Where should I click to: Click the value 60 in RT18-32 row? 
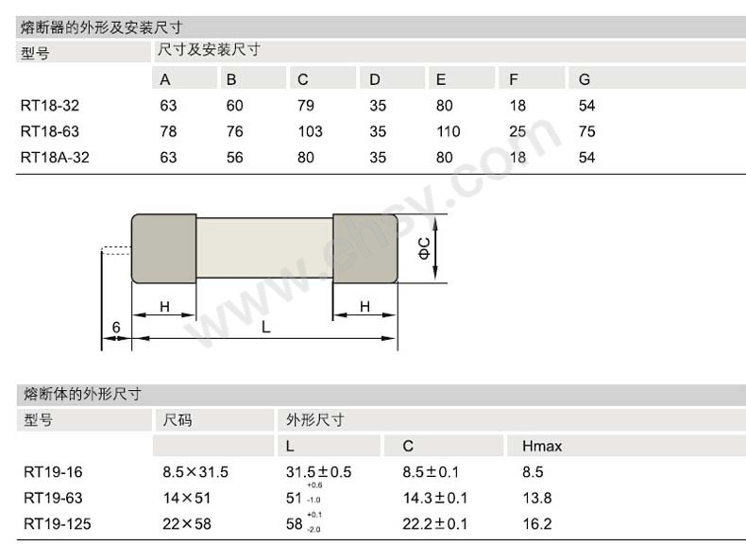tap(234, 105)
